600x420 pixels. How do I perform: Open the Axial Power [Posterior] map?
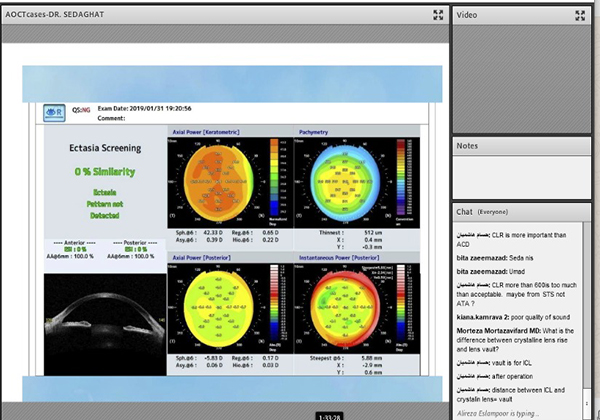(219, 308)
